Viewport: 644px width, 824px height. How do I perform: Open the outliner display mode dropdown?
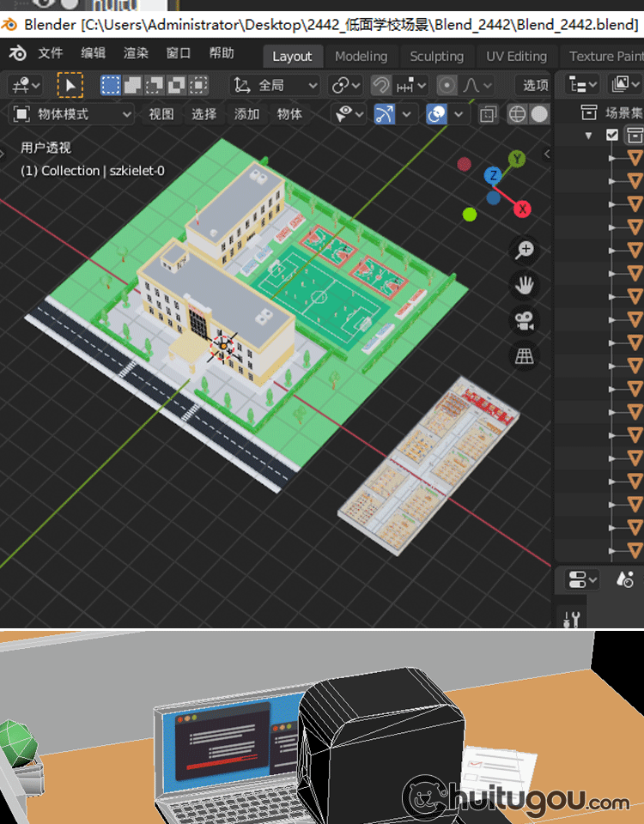(624, 84)
